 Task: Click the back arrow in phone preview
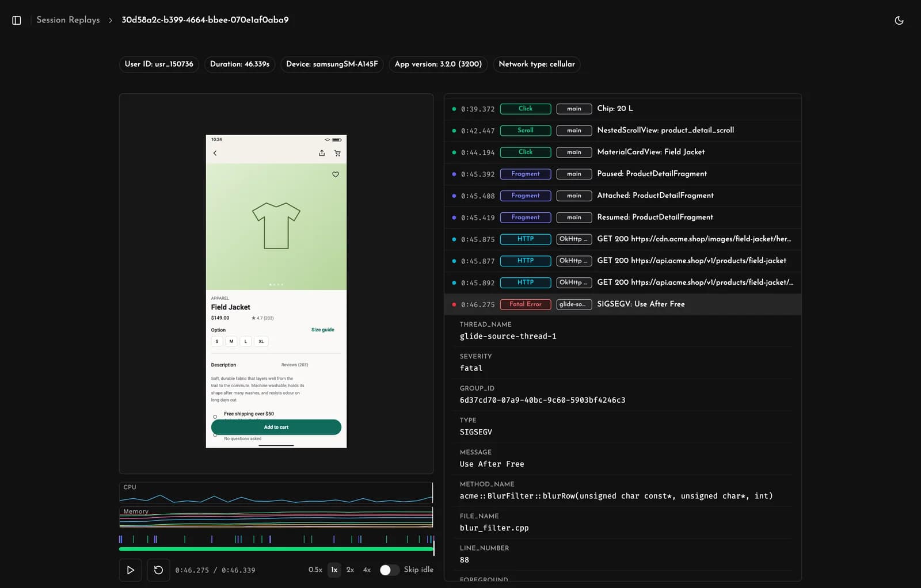[x=215, y=153]
